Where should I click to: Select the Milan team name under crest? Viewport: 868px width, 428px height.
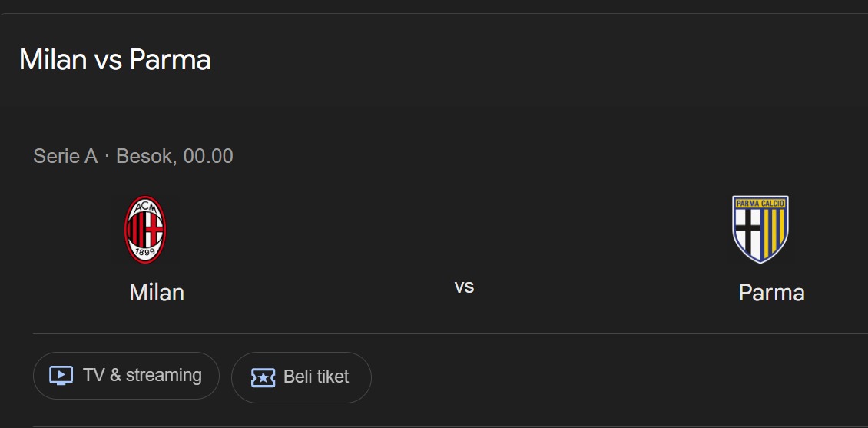[x=157, y=293]
